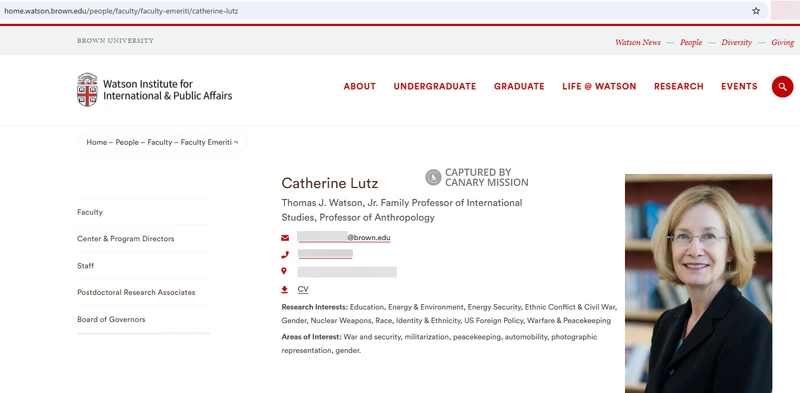The image size is (800, 393).
Task: Go to Home in breadcrumb
Action: pyautogui.click(x=96, y=142)
